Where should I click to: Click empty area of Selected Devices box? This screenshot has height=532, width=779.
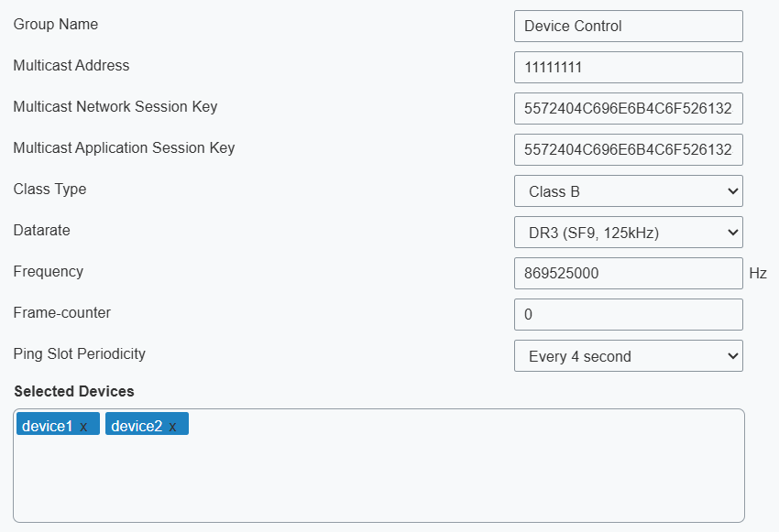point(378,481)
